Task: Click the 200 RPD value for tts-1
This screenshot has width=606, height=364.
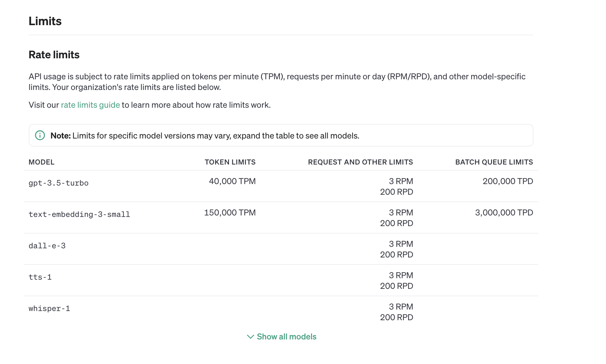Action: click(x=397, y=286)
